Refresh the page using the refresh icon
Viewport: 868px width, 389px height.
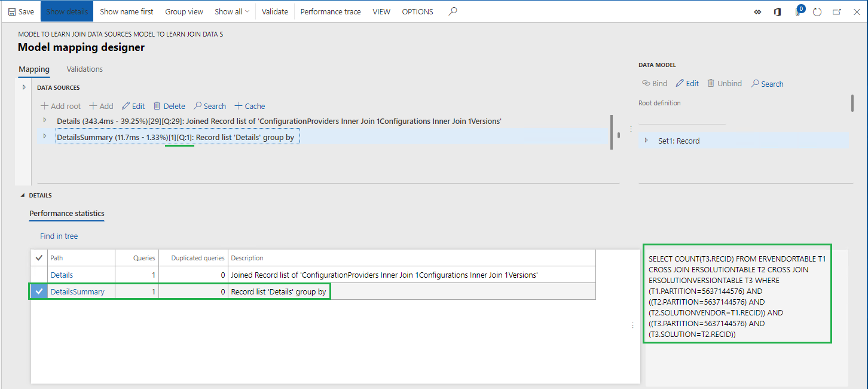tap(817, 11)
